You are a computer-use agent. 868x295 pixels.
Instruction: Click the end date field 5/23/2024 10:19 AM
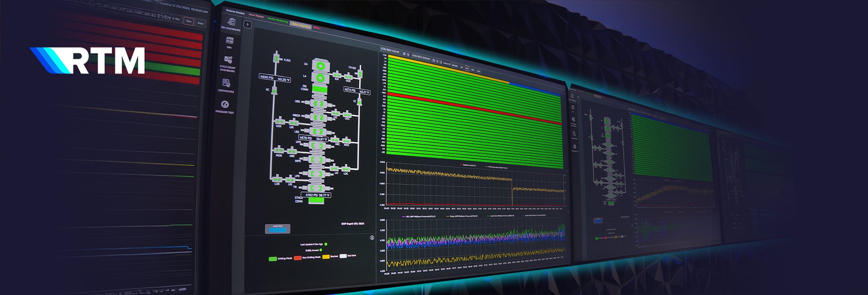[421, 57]
